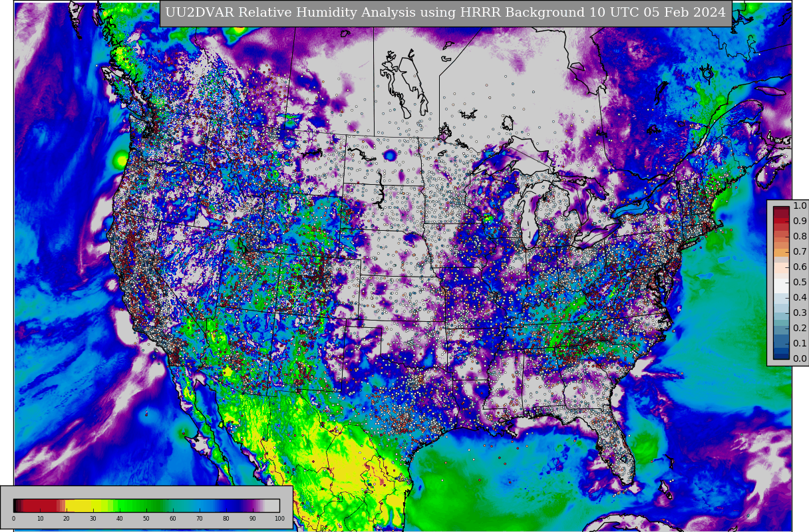Pick the darkest red top swatch on right colorbar

tap(781, 209)
